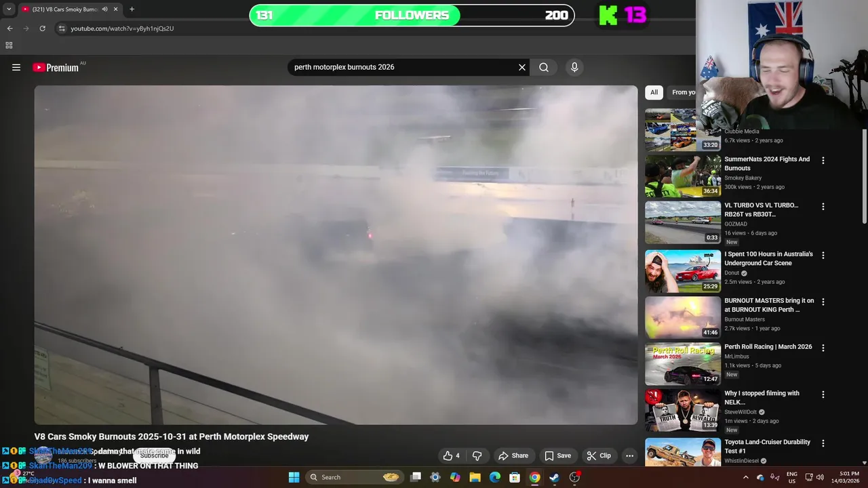
Task: Open the apps grid in bookmarks bar
Action: click(x=9, y=45)
